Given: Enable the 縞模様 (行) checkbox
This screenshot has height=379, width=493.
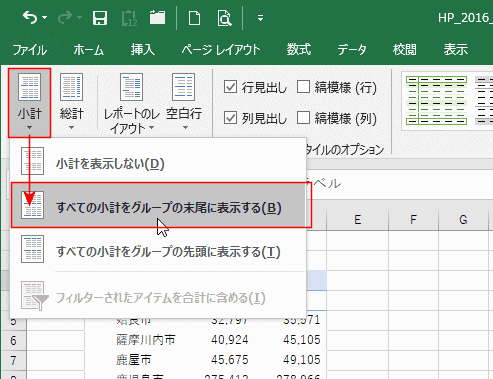Looking at the screenshot, I should (x=303, y=87).
